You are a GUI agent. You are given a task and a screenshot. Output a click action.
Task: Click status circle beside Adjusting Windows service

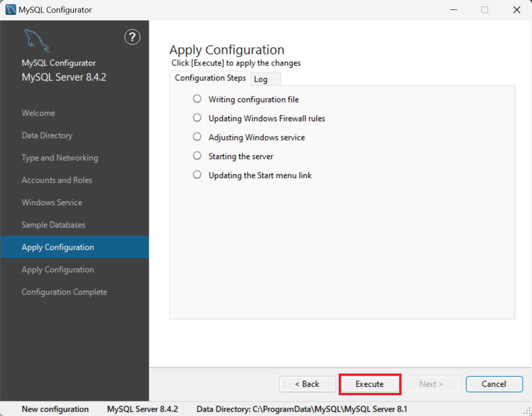coord(197,137)
